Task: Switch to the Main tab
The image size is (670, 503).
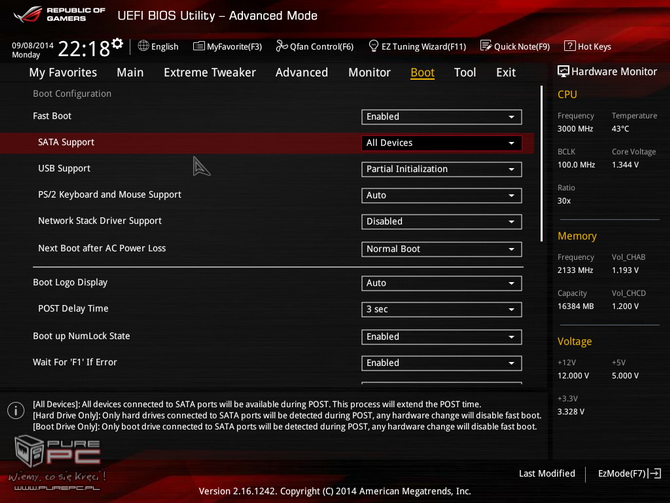Action: [130, 72]
